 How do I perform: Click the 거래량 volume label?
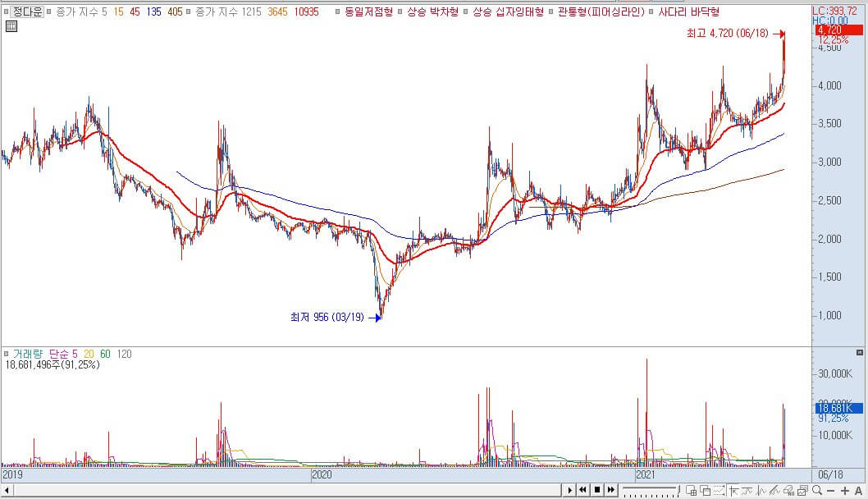coord(28,354)
